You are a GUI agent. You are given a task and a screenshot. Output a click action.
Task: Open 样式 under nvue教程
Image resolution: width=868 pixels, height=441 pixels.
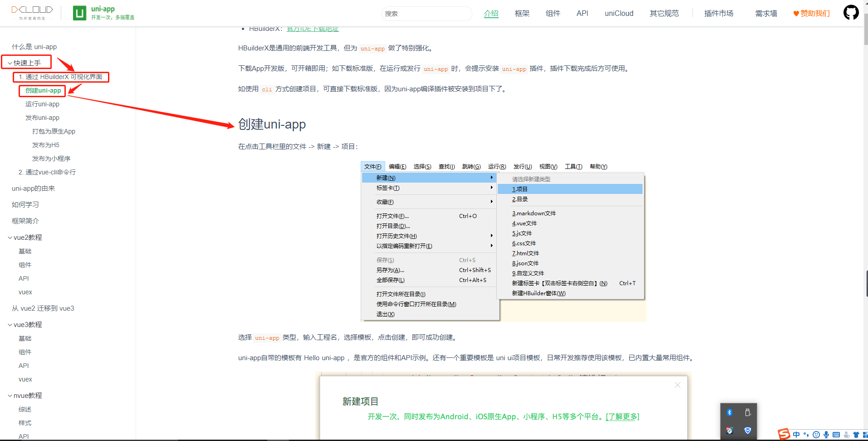[25, 423]
